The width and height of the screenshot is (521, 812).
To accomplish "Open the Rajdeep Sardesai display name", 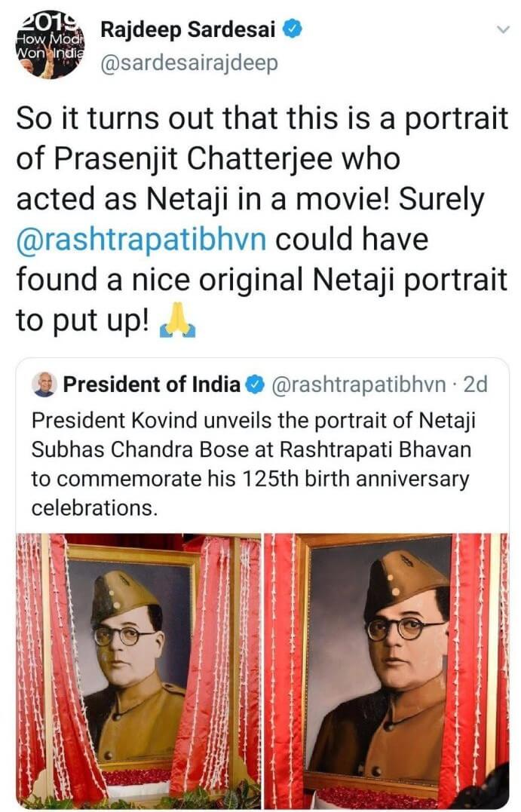I will coord(188,31).
